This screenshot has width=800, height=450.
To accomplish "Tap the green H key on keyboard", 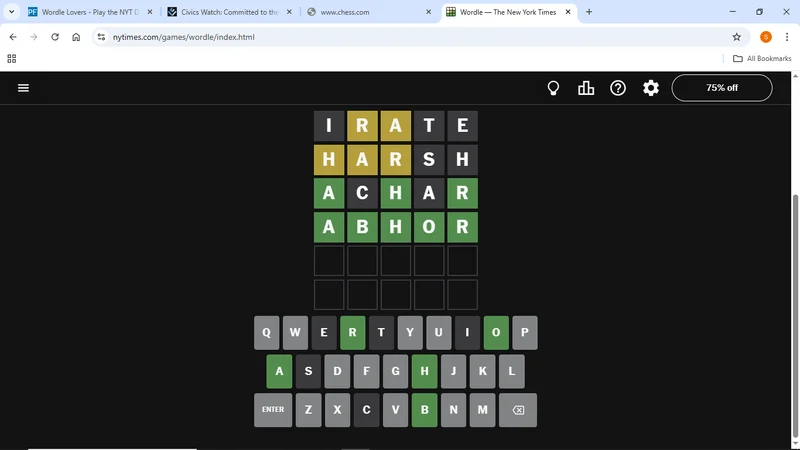I will (x=424, y=371).
